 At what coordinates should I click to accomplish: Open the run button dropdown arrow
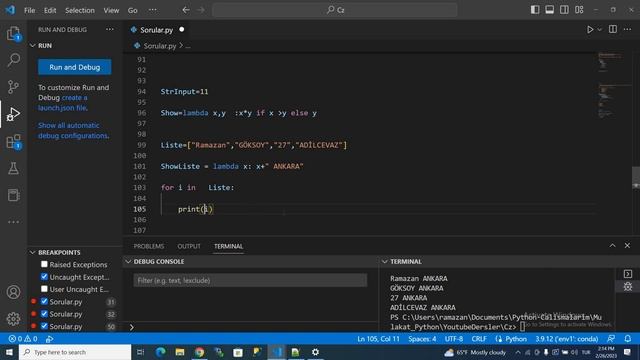(599, 29)
